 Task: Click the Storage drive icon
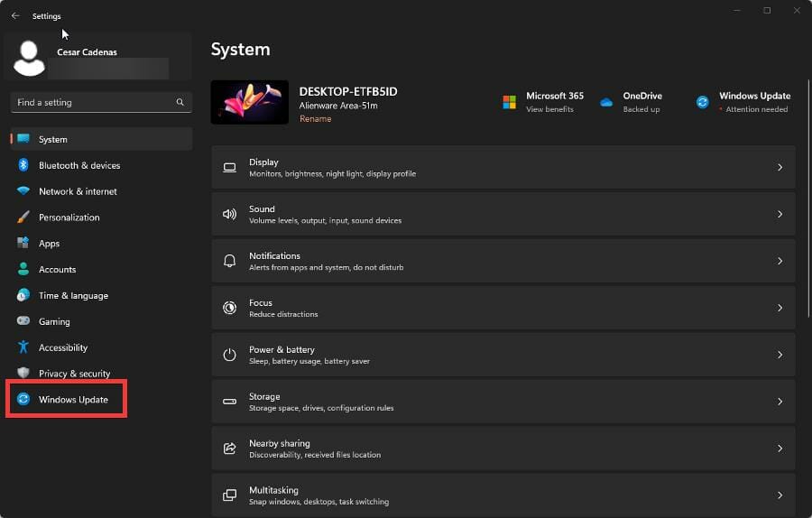[229, 402]
